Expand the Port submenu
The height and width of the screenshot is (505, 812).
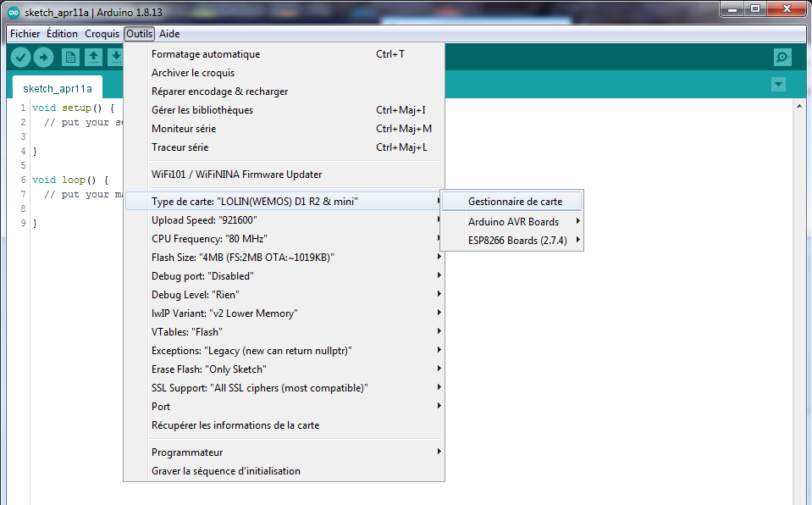click(284, 407)
